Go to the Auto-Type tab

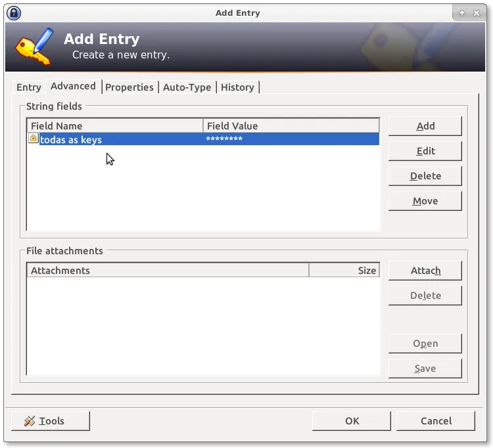click(187, 87)
